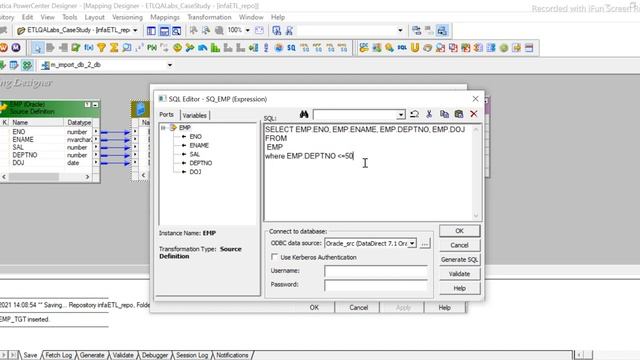This screenshot has width=640, height=360.
Task: Open the Tools menu
Action: pyautogui.click(x=69, y=17)
